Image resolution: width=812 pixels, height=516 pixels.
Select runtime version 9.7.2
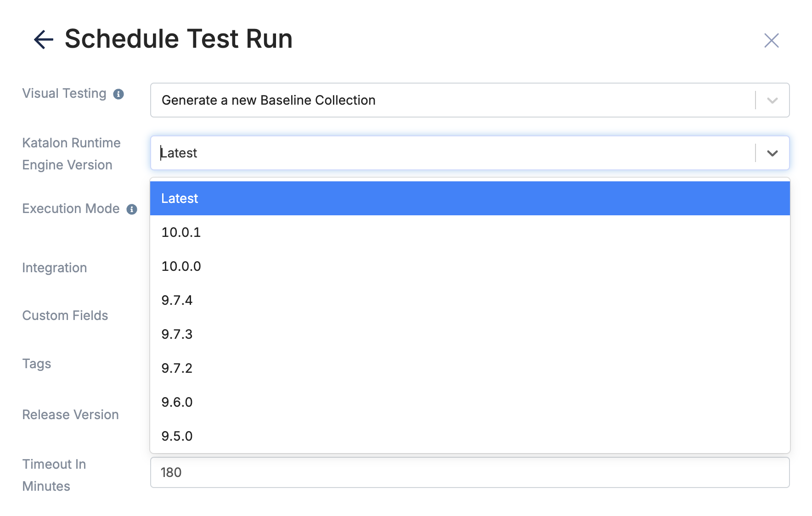470,368
